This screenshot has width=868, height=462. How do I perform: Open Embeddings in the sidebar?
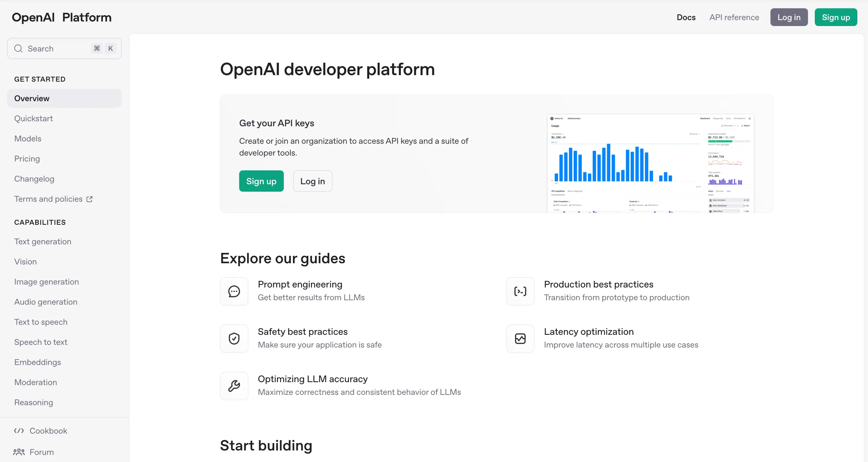[x=38, y=362]
